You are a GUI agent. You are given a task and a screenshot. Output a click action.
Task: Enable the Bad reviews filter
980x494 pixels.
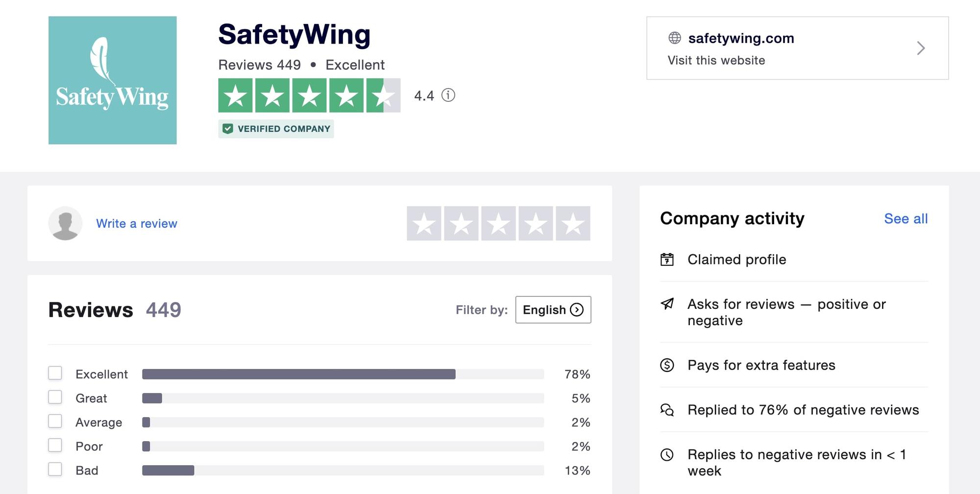55,470
